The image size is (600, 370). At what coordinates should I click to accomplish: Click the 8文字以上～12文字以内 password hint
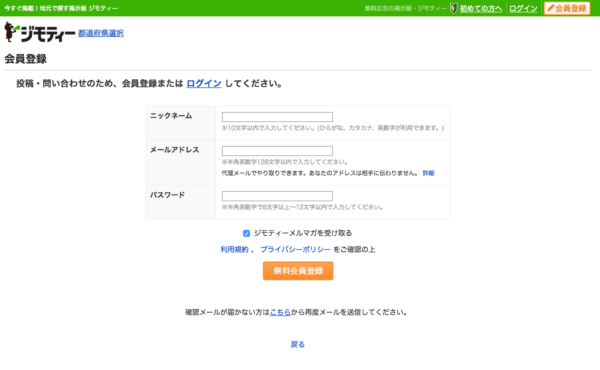[x=302, y=207]
